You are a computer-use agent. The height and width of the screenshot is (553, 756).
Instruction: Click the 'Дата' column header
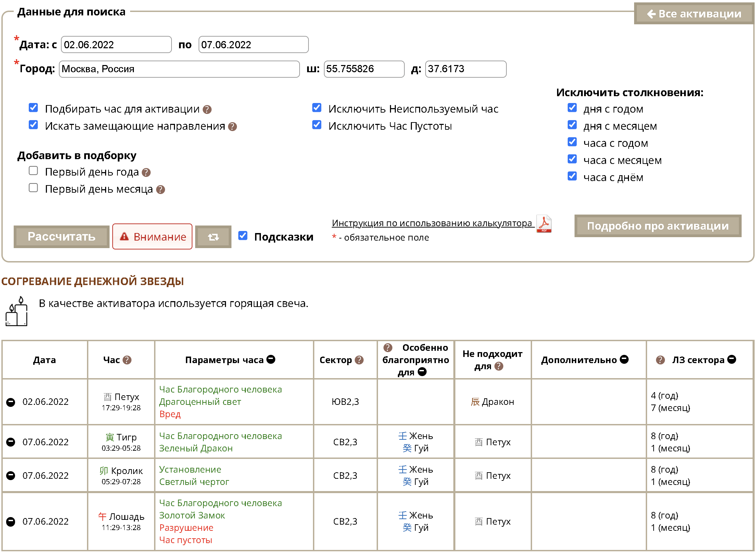pos(45,360)
